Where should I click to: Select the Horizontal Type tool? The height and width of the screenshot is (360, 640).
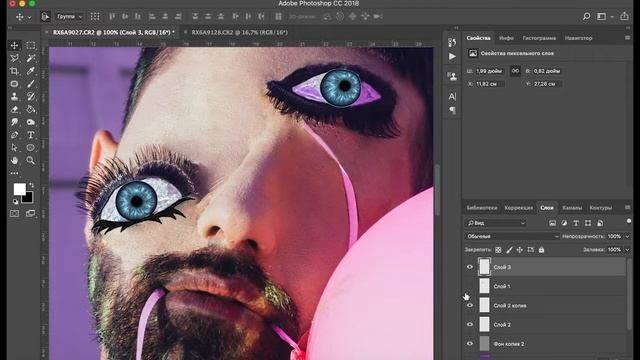pos(31,135)
